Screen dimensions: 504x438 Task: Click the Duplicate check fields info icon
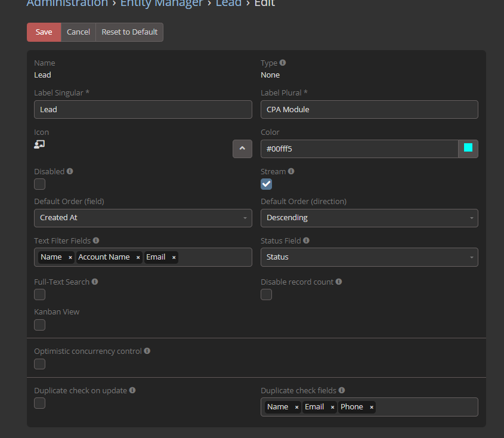click(342, 390)
